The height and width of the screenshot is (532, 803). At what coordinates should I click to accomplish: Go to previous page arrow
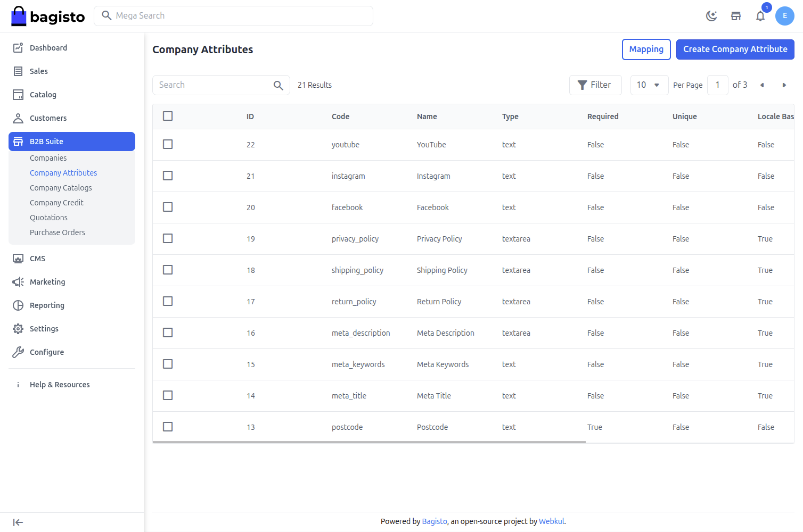[762, 85]
